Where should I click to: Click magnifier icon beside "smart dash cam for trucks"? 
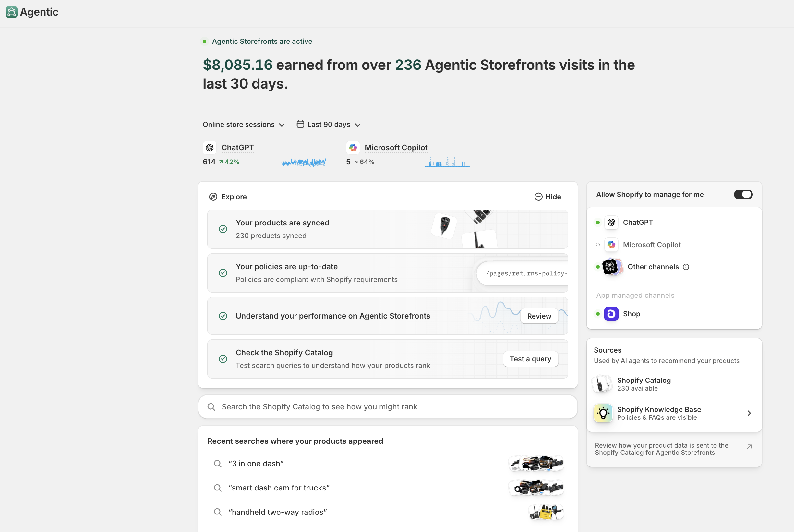tap(218, 488)
